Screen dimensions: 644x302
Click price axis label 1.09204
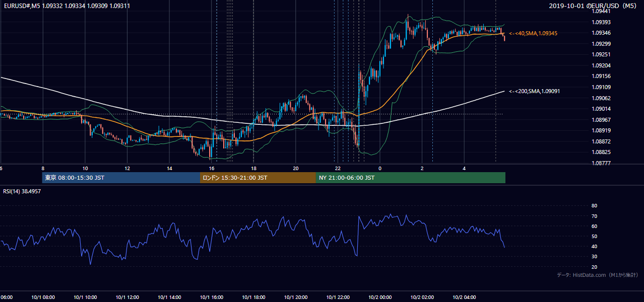(601, 65)
